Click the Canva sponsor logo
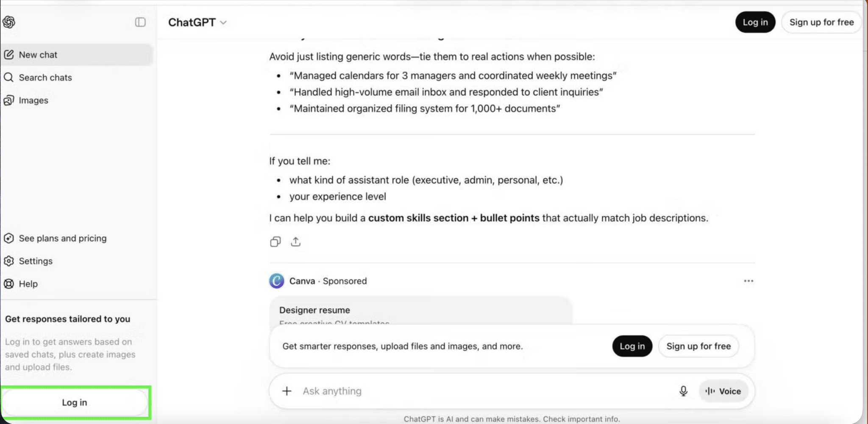The width and height of the screenshot is (868, 424). [277, 281]
